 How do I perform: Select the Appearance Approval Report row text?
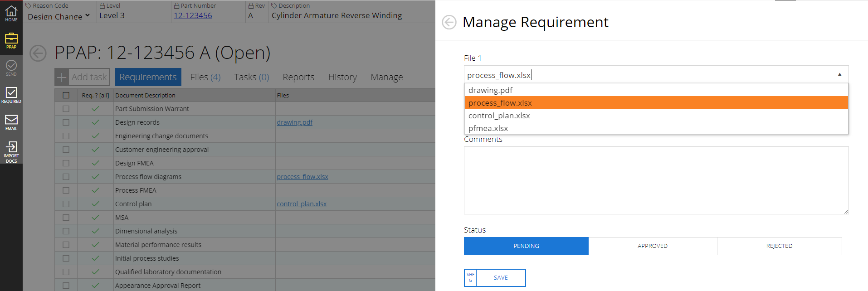point(158,286)
